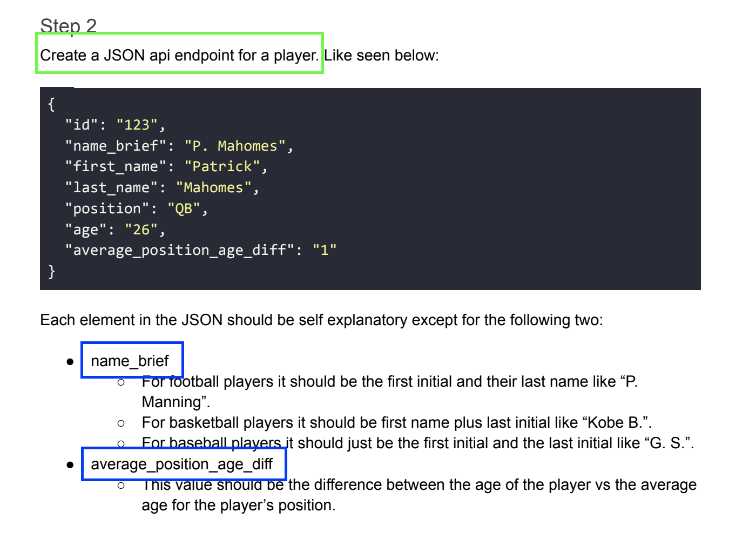Click the closing brace of the JSON block
The width and height of the screenshot is (756, 553).
pos(51,272)
